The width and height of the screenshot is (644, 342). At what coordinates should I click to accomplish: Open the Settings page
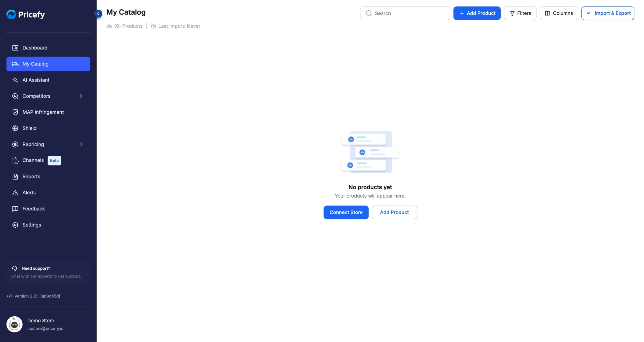48,225
